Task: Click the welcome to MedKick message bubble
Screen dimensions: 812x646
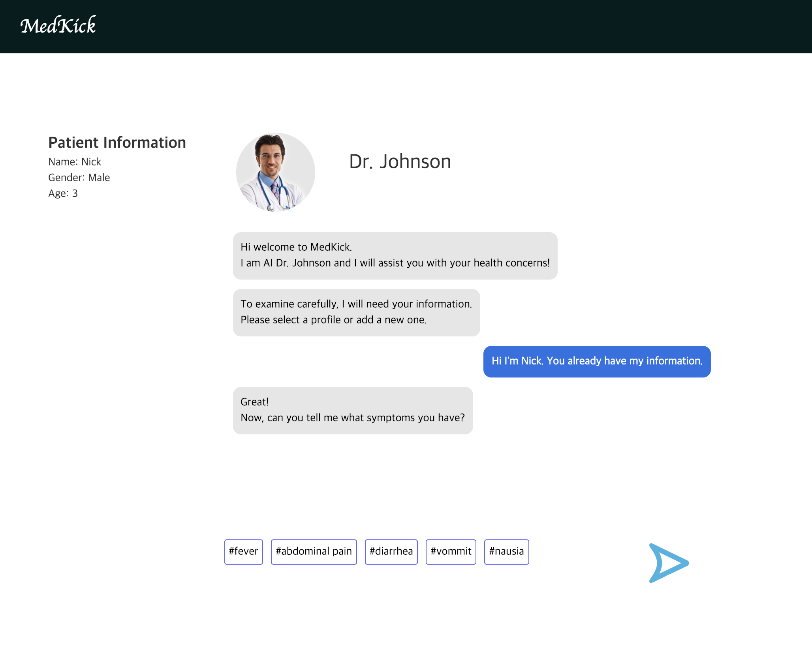Action: point(395,255)
